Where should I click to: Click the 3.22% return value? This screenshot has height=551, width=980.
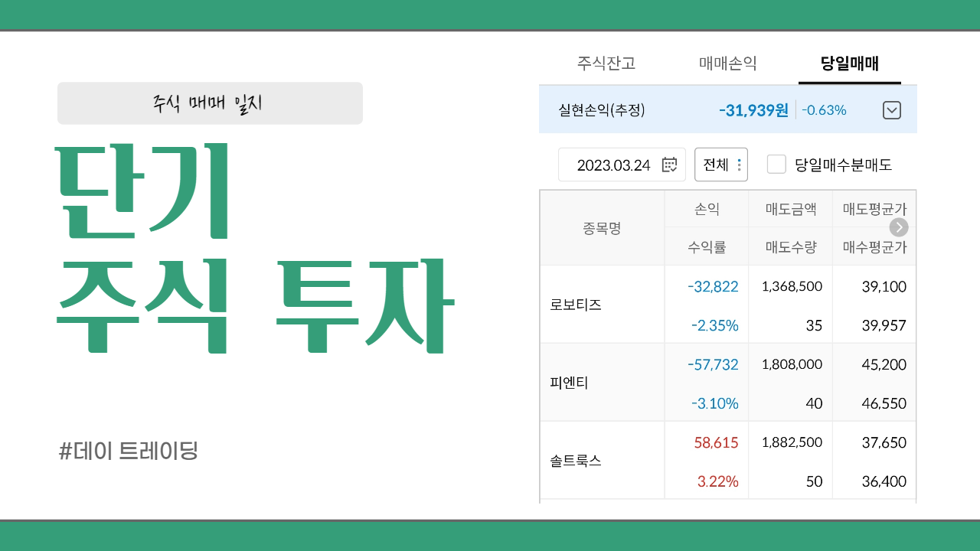(x=717, y=482)
